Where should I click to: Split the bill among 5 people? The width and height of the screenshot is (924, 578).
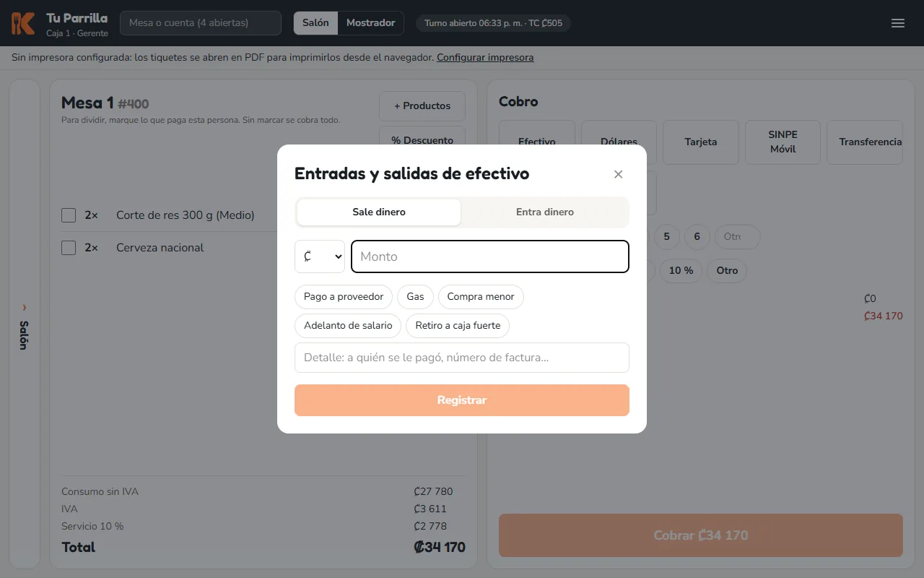(666, 237)
